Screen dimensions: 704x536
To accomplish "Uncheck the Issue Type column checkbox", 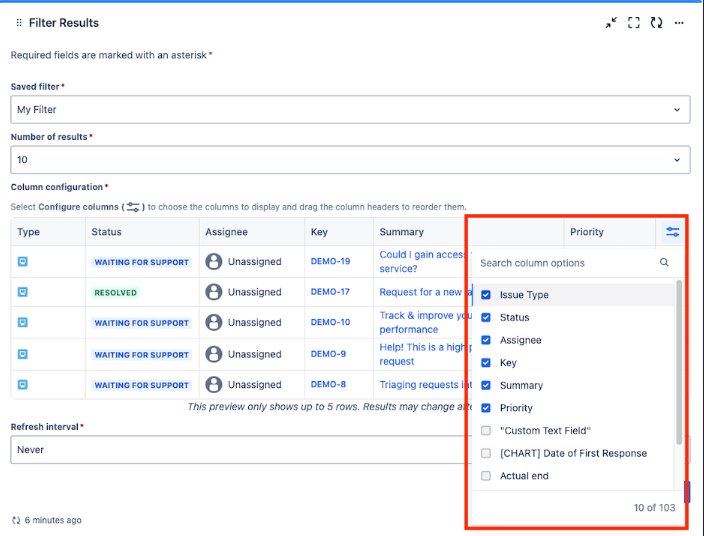I will point(486,294).
